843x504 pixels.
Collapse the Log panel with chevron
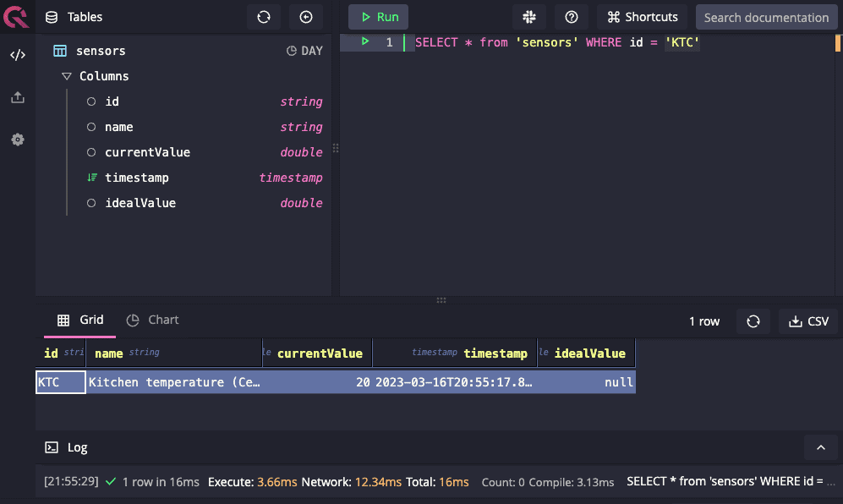821,447
